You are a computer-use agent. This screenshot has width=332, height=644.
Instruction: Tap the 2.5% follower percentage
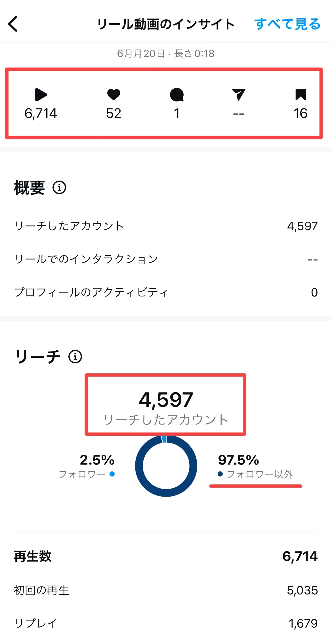coord(97,460)
